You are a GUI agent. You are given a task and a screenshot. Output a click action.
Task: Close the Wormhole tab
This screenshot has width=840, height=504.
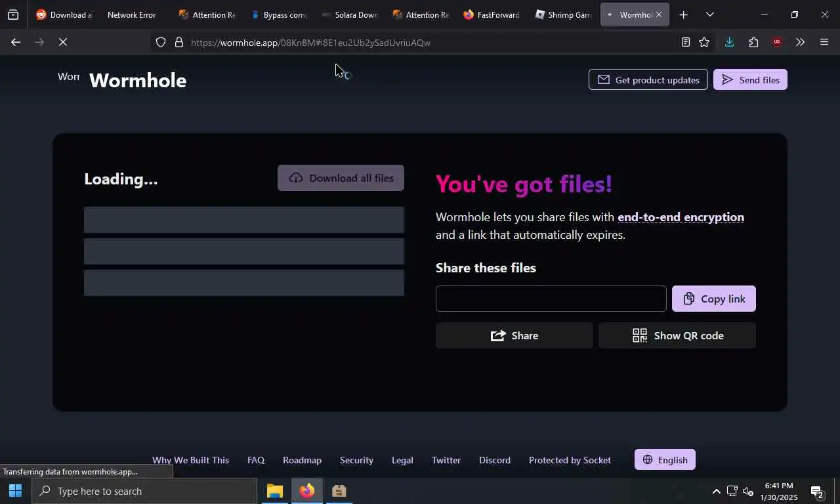pos(658,14)
